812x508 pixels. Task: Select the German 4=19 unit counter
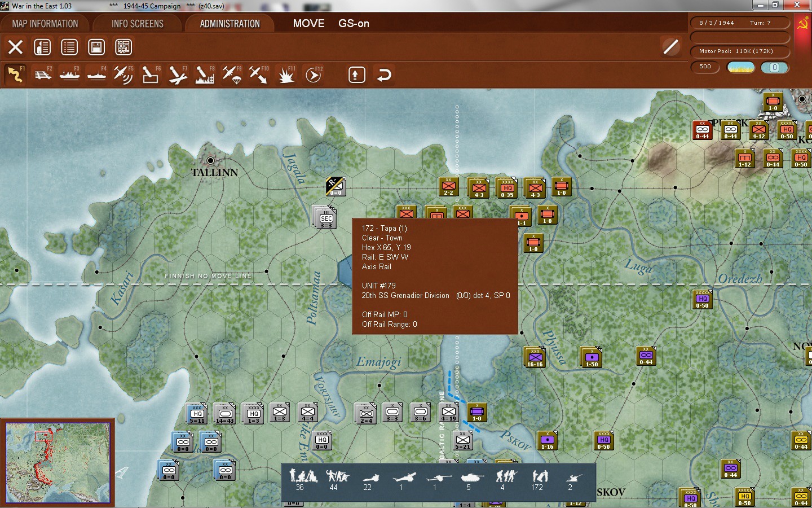point(449,412)
